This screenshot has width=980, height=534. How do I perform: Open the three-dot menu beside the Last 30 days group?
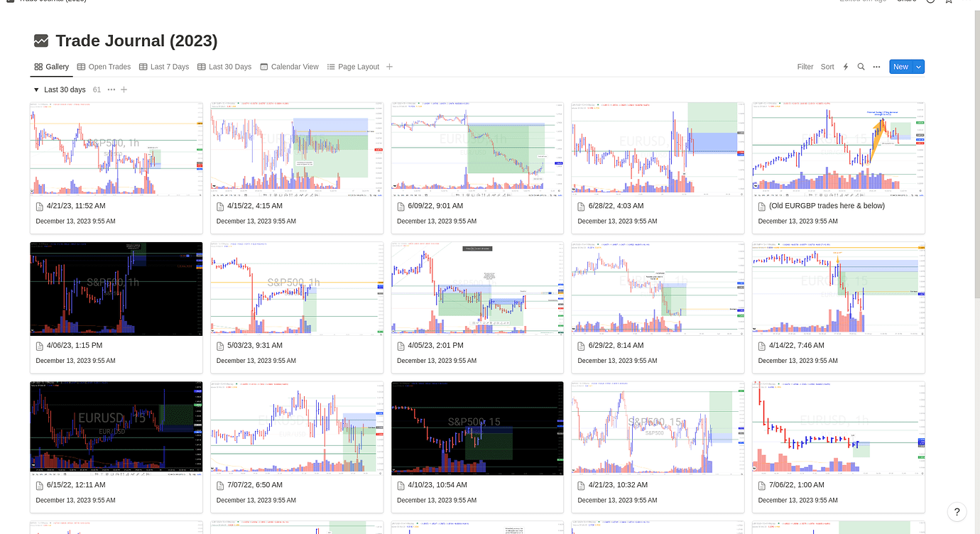[111, 89]
